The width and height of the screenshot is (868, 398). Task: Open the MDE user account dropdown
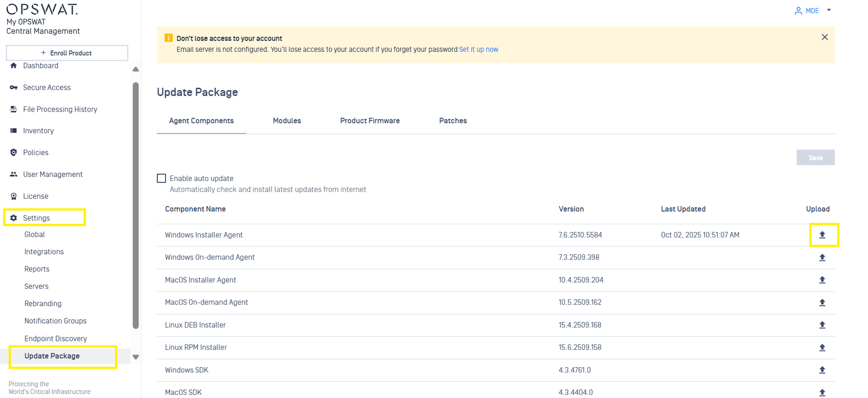(812, 11)
